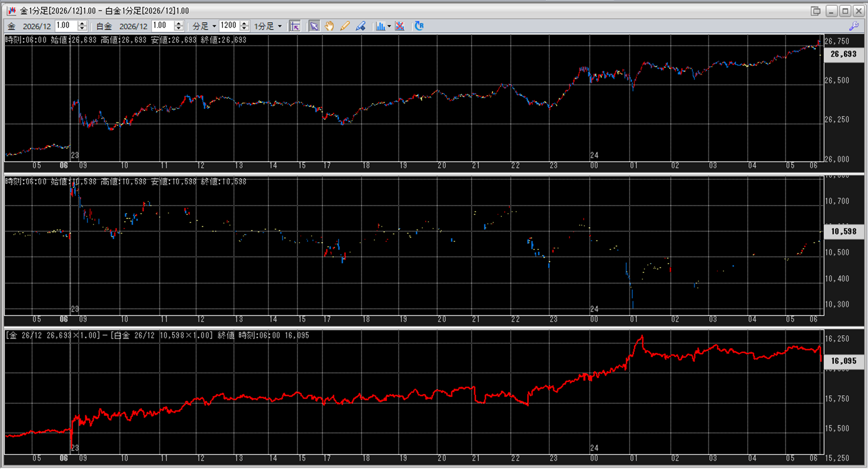Click the 16,095 spread price marker
This screenshot has height=469, width=868.
(843, 361)
